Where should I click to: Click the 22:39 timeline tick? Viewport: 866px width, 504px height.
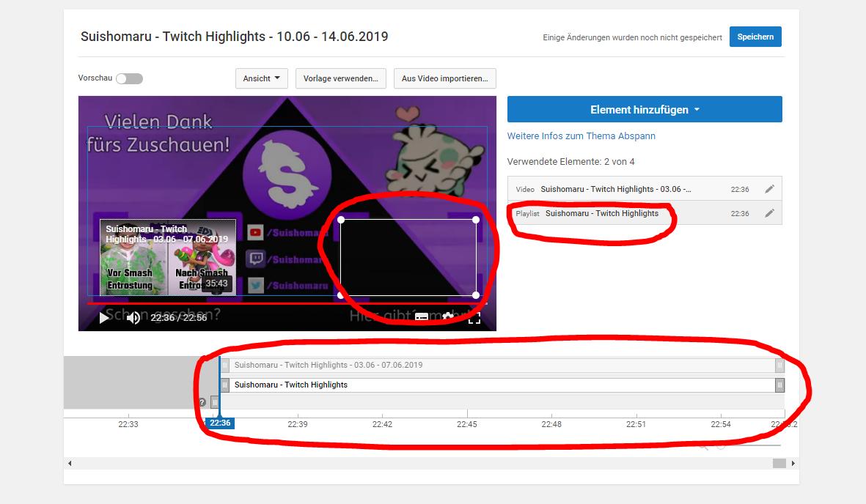298,424
